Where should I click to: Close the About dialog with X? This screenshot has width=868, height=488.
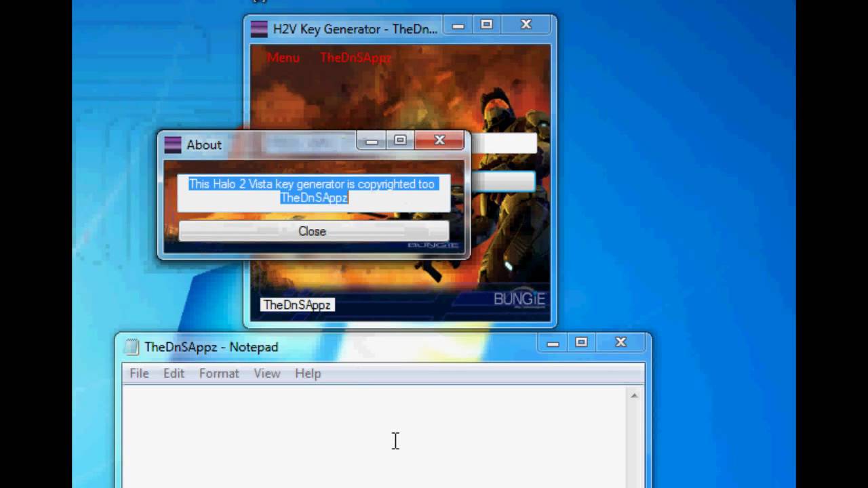click(x=439, y=140)
